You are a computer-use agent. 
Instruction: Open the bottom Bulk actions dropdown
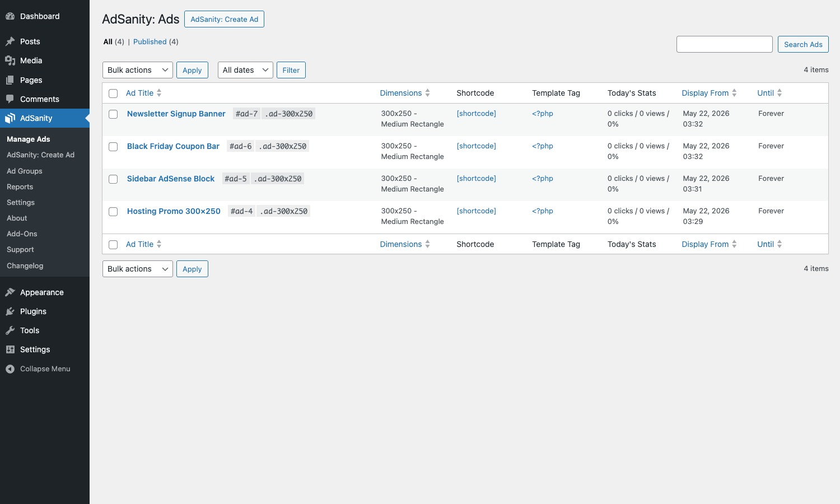coord(138,269)
